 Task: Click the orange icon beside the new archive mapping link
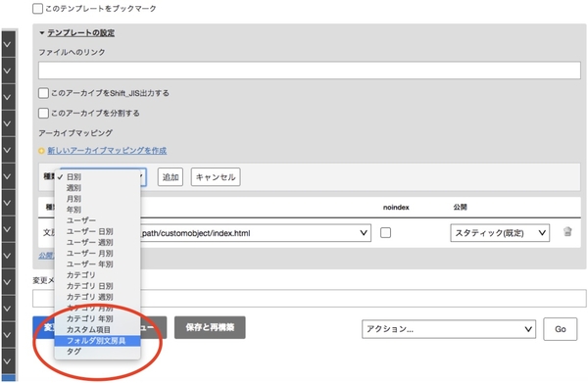pos(41,151)
